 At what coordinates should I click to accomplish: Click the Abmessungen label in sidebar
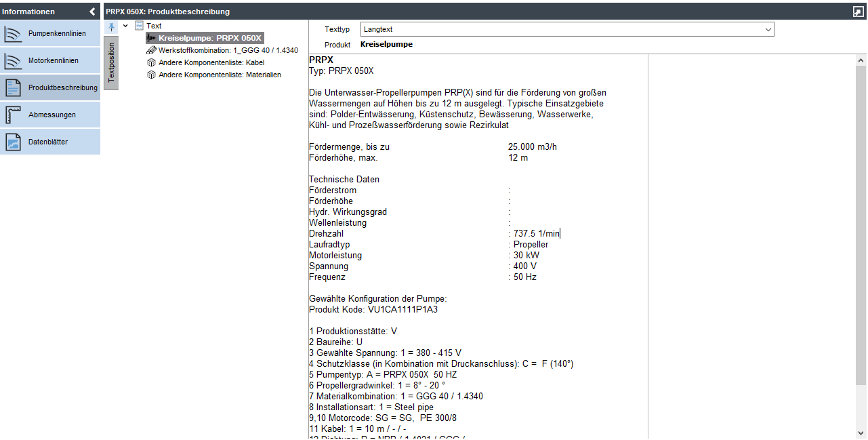[52, 115]
